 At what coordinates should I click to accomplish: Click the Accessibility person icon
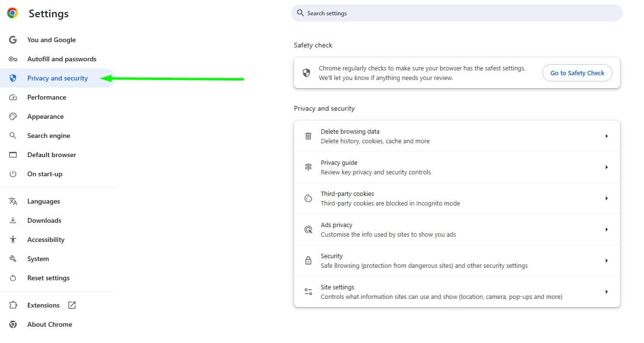point(13,240)
